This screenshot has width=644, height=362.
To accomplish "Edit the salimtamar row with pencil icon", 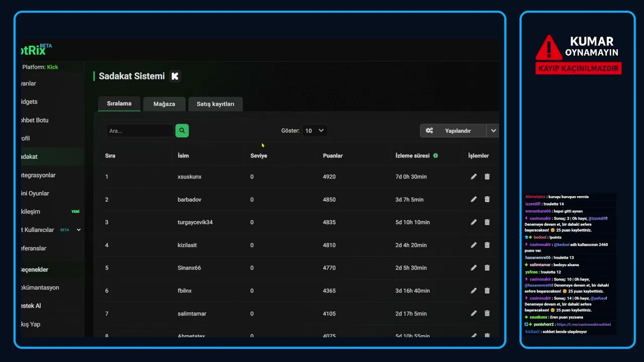I will [x=473, y=313].
